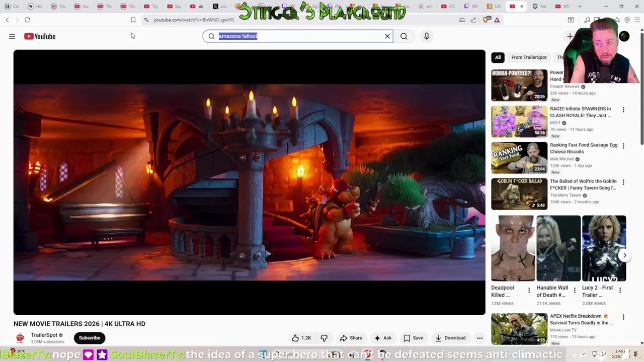Image resolution: width=644 pixels, height=362 pixels.
Task: Open the Deadpool Killed short
Action: (x=513, y=248)
